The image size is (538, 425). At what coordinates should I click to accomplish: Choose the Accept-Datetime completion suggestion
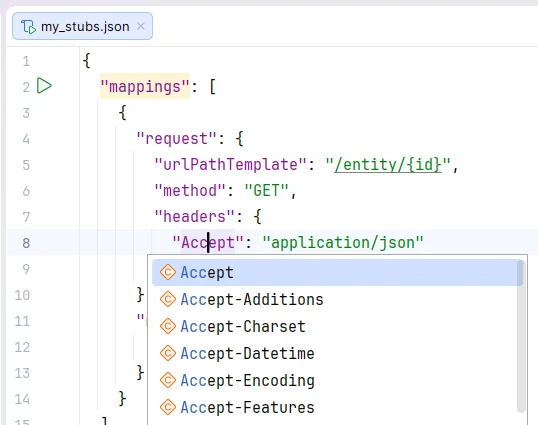tap(337, 353)
